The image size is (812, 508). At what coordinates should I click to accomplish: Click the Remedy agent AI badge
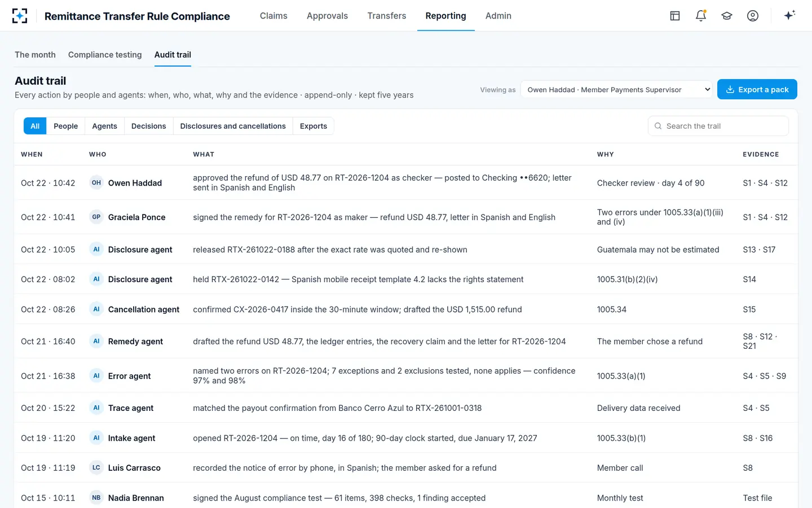[x=96, y=341]
